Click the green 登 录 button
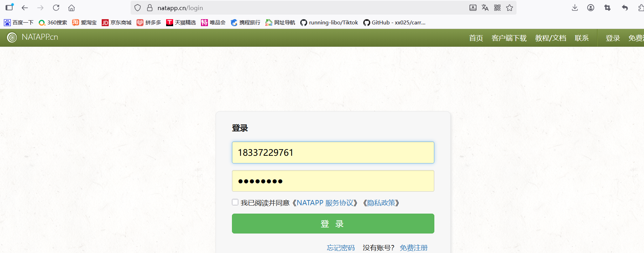The height and width of the screenshot is (253, 644). coord(333,223)
